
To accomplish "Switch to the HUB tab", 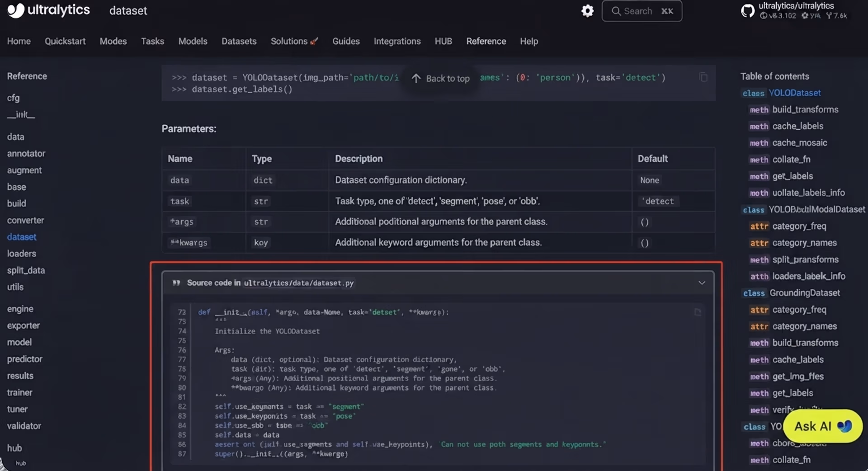I will click(x=443, y=41).
